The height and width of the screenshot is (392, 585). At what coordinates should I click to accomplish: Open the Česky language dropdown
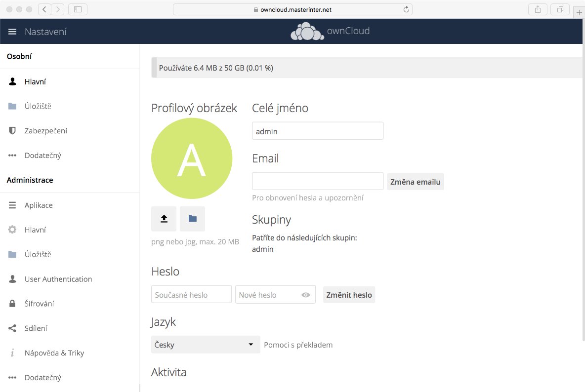(x=206, y=345)
